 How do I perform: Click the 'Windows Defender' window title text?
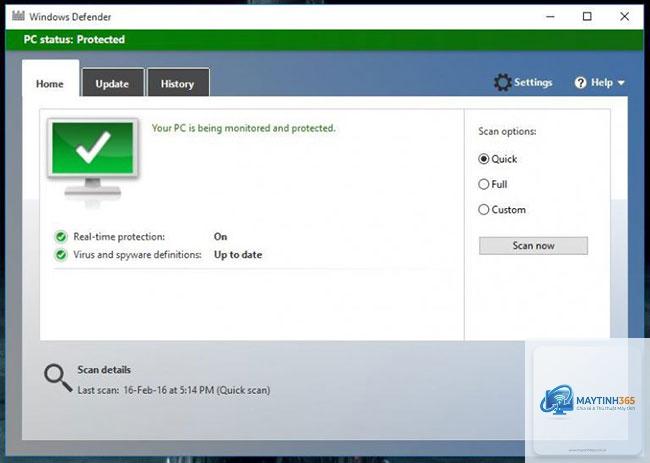point(70,17)
